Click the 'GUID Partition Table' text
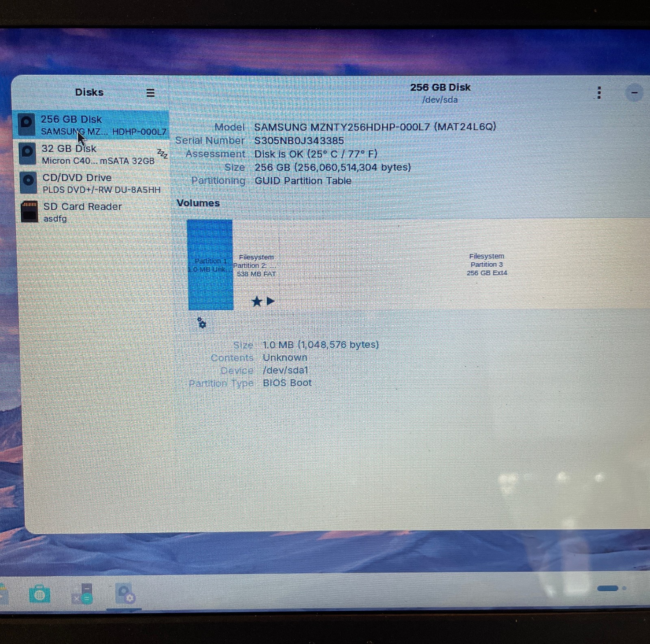The width and height of the screenshot is (650, 644). tap(303, 181)
